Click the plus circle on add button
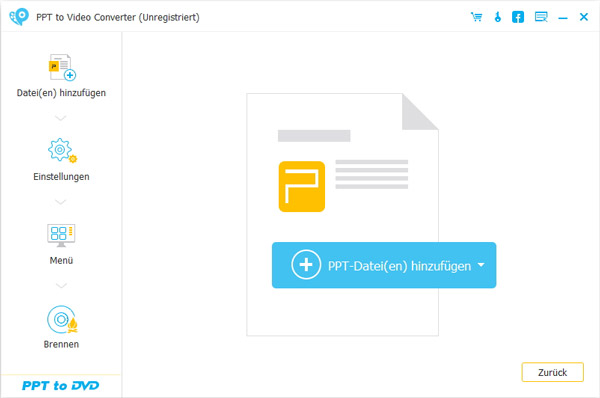The image size is (600, 398). tap(306, 265)
